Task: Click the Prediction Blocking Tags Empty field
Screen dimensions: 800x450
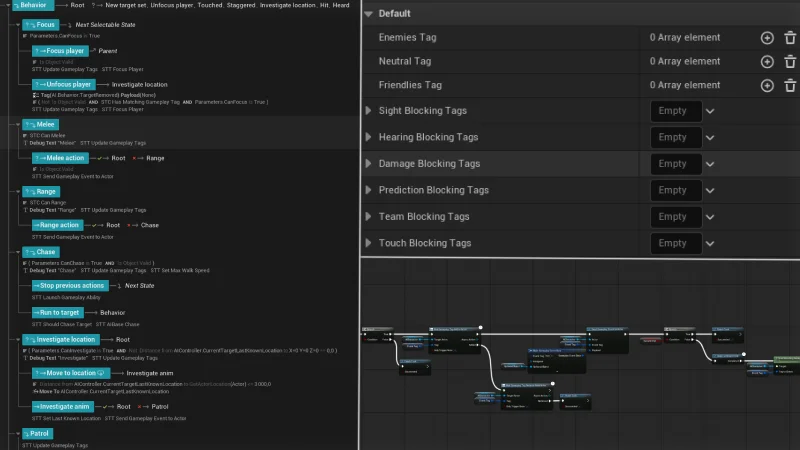Action: pyautogui.click(x=674, y=190)
